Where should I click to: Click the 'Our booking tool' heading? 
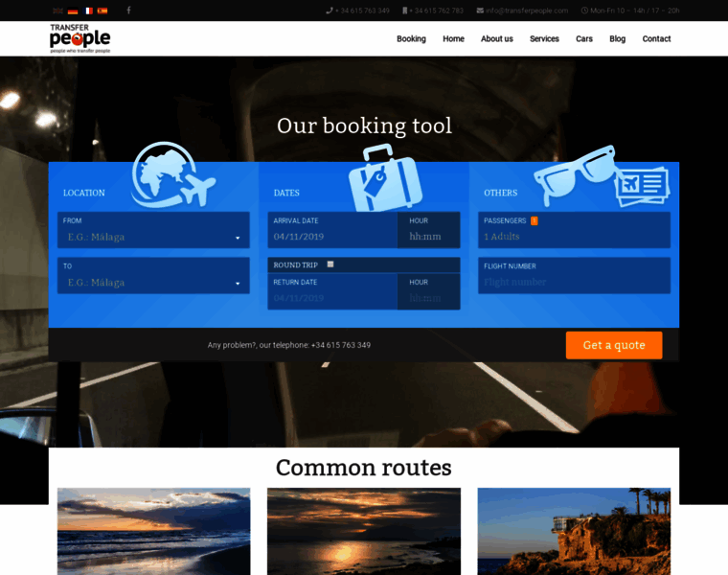[364, 126]
